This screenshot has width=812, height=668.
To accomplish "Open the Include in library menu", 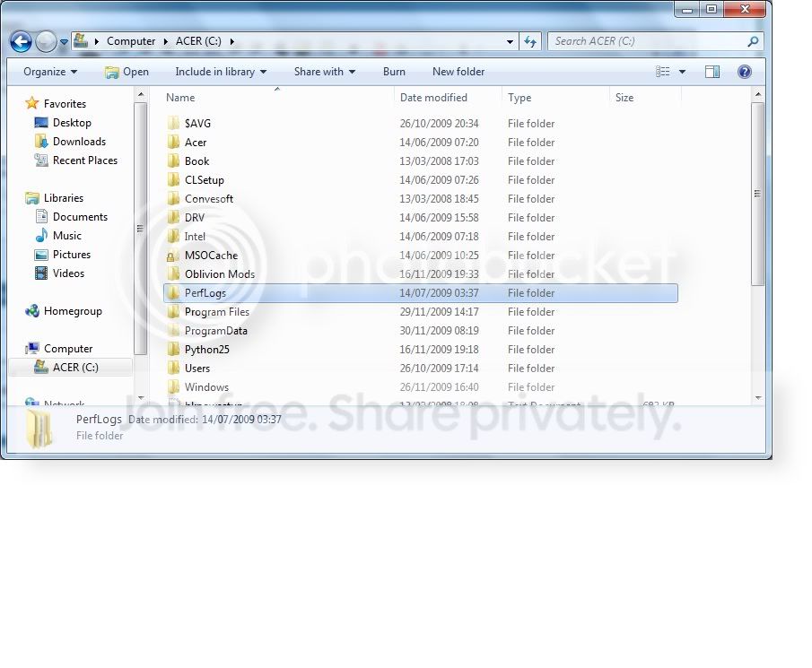I will click(221, 72).
